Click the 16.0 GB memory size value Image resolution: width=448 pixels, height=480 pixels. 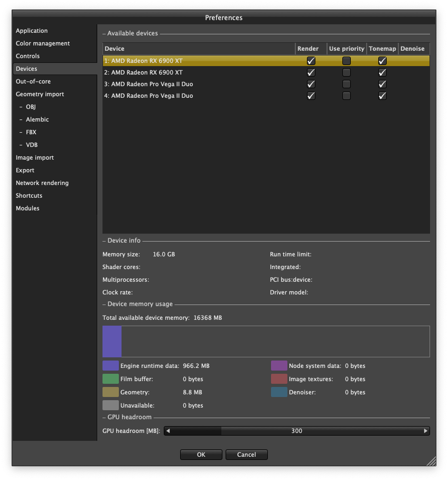164,254
